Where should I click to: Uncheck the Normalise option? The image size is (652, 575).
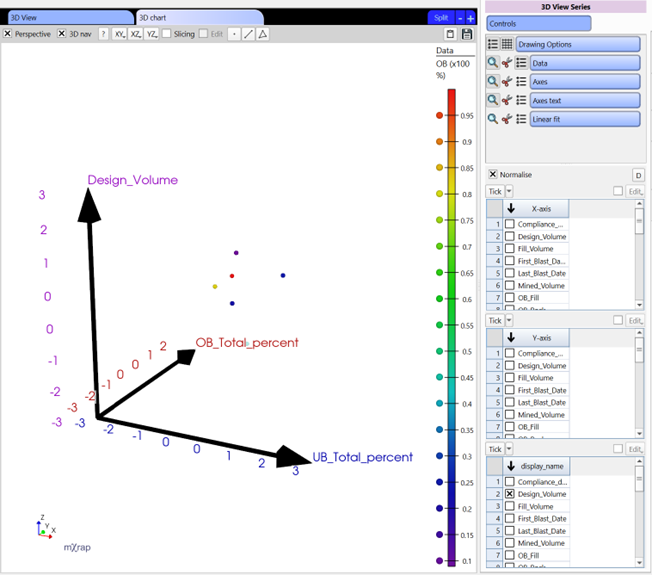[492, 174]
